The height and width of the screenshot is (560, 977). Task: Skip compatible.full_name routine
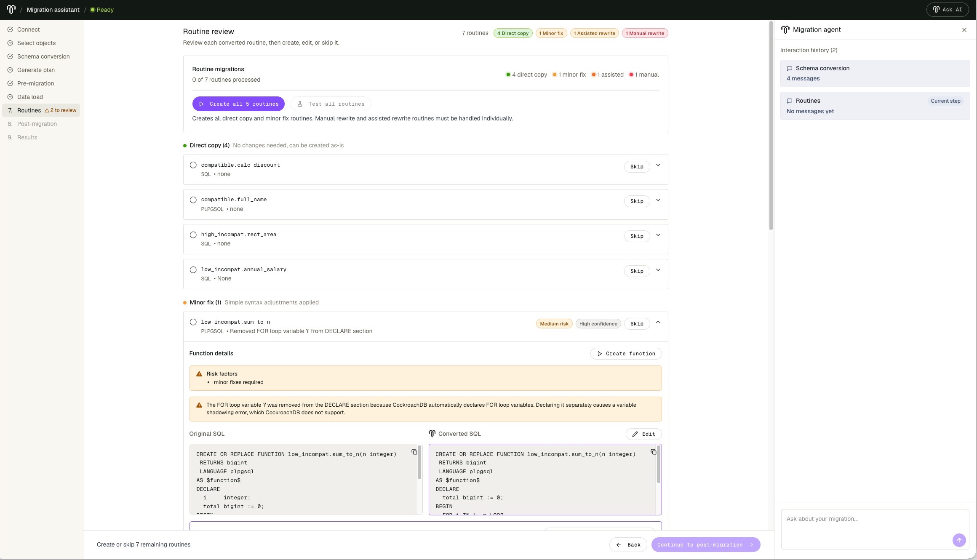pos(637,201)
